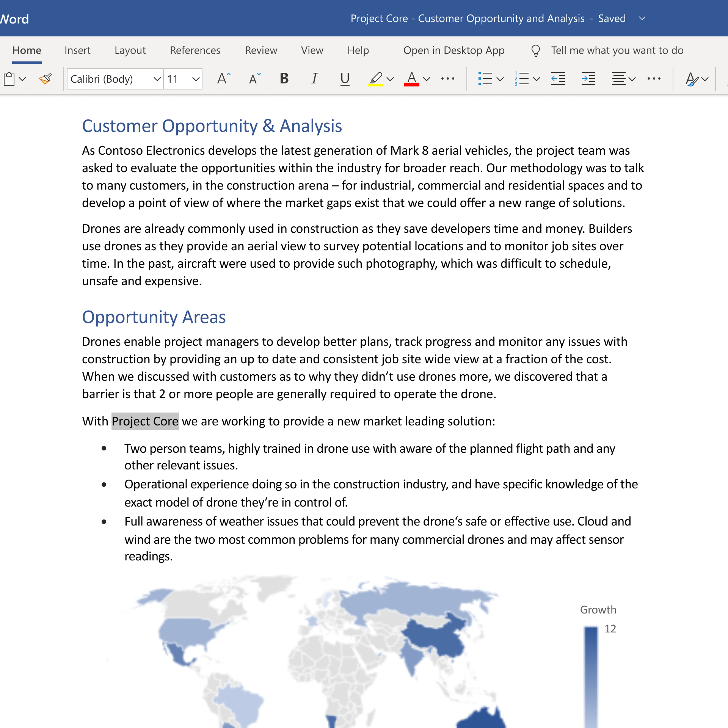
Task: Click the Tell me what you want to do box
Action: 617,50
